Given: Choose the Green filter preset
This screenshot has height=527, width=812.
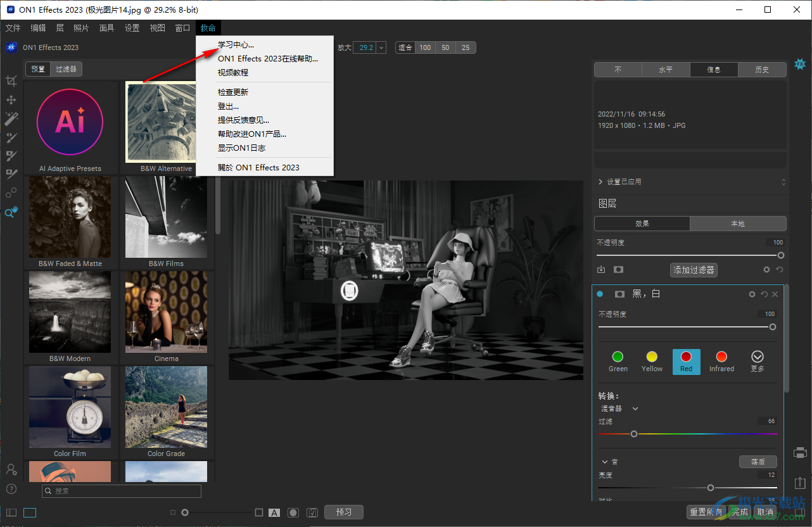Looking at the screenshot, I should tap(618, 362).
